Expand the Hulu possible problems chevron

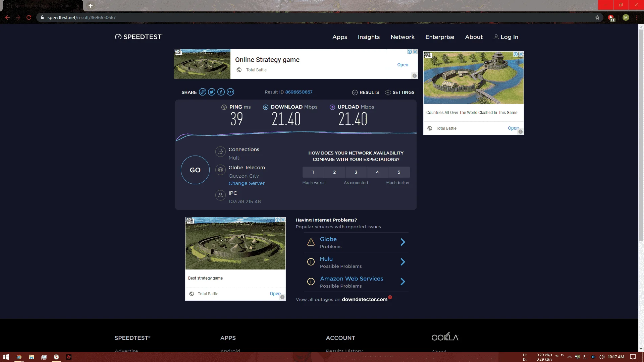(403, 262)
